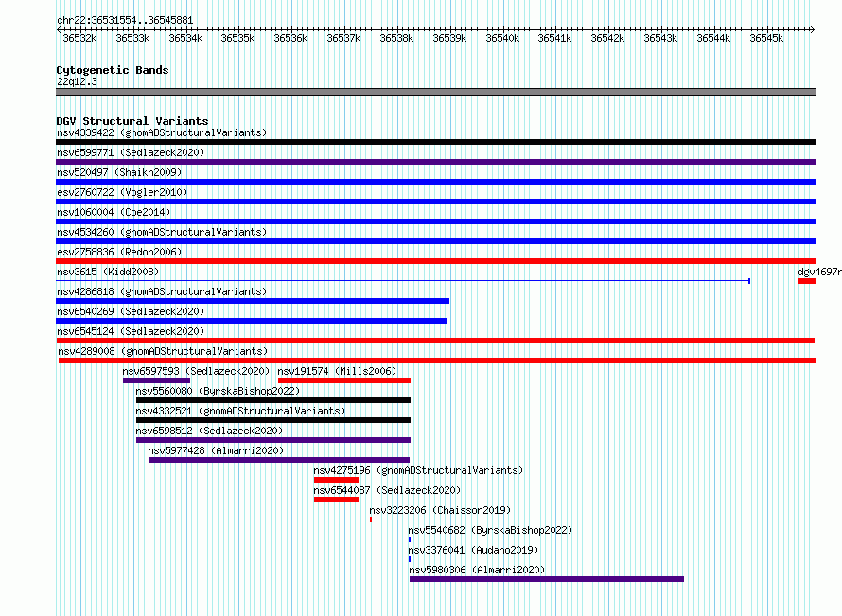Open nsv6544087 (Sedlazeck2020) variant label
The height and width of the screenshot is (616, 842).
[x=387, y=490]
